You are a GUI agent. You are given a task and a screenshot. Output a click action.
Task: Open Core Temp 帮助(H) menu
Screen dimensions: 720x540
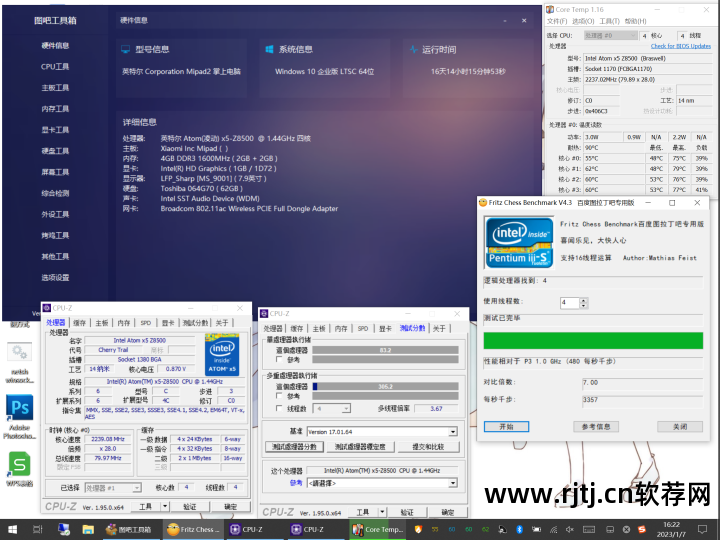coord(636,21)
